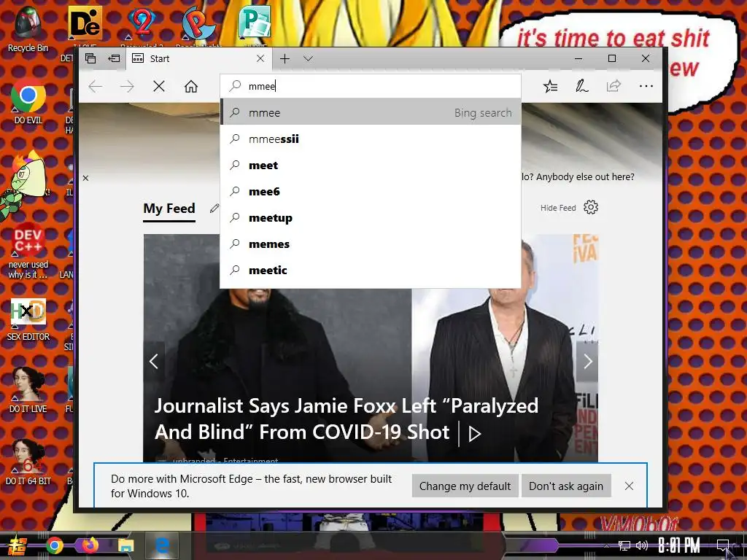Choose the mmeessii suggestion
Viewport: 747px width, 560px height.
(x=371, y=139)
